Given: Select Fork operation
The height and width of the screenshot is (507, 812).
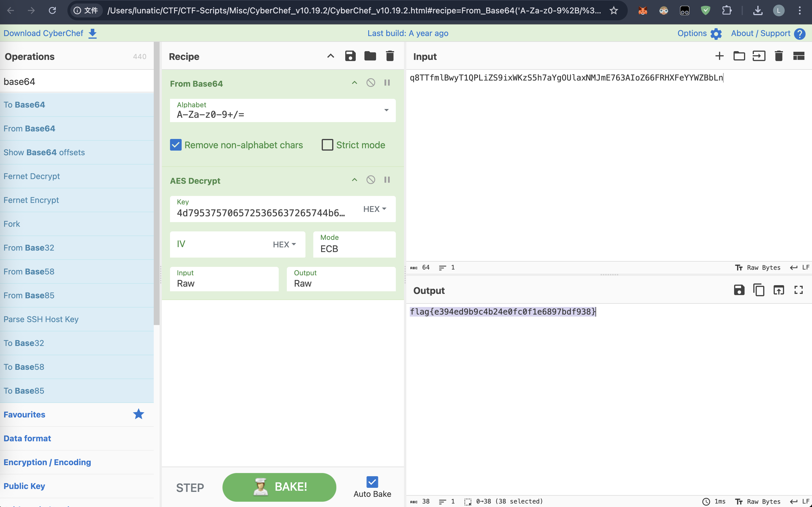Looking at the screenshot, I should point(77,224).
